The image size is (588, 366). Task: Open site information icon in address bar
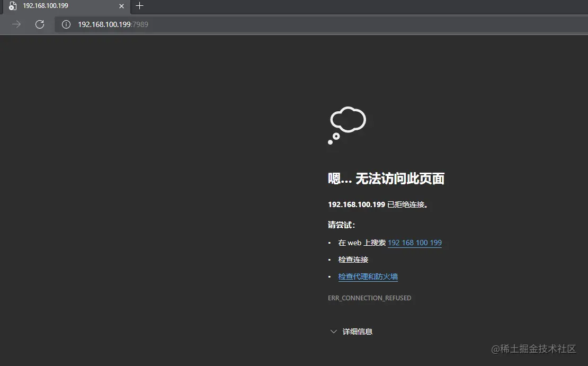click(66, 24)
